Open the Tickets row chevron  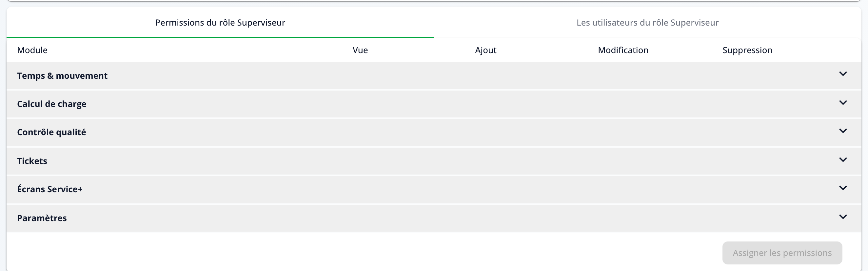coord(843,160)
